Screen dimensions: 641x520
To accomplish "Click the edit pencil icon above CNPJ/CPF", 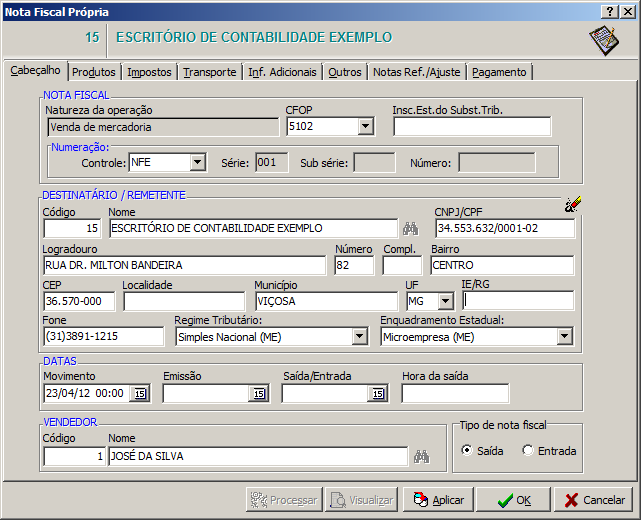I will pyautogui.click(x=572, y=204).
